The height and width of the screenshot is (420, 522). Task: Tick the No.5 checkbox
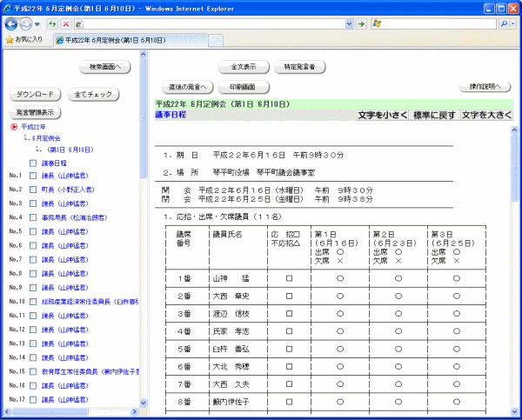coord(33,231)
